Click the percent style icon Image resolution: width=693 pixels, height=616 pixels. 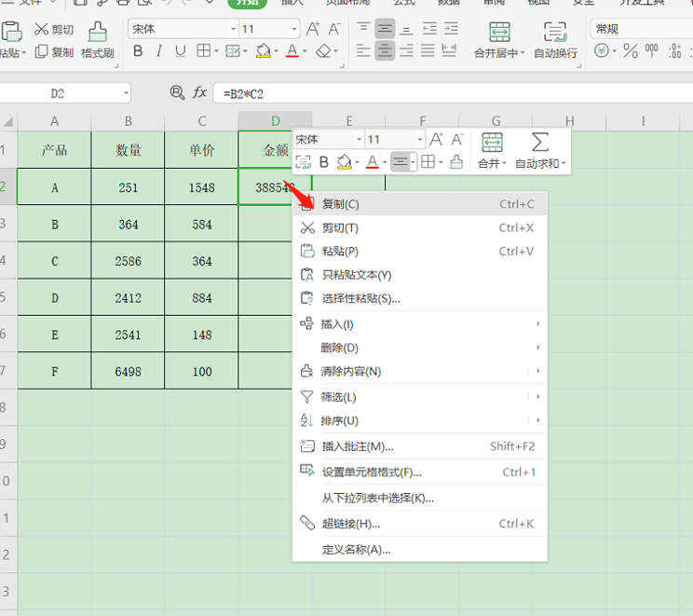click(631, 51)
